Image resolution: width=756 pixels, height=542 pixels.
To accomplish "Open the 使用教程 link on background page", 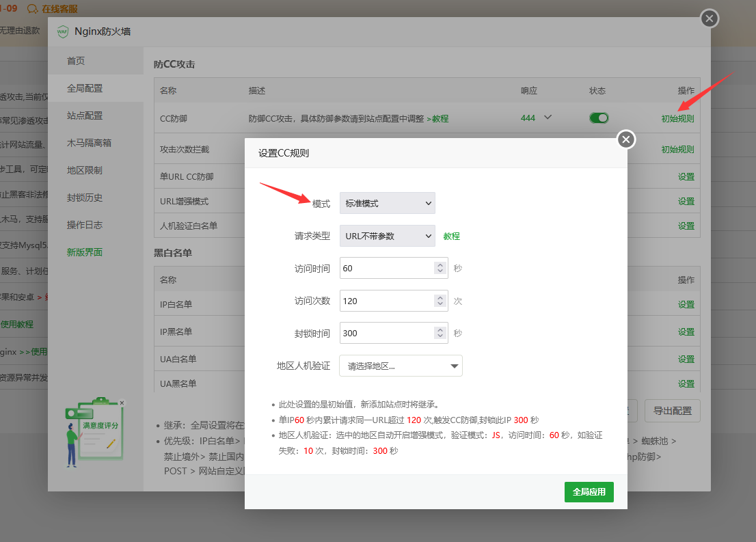I will 17,325.
